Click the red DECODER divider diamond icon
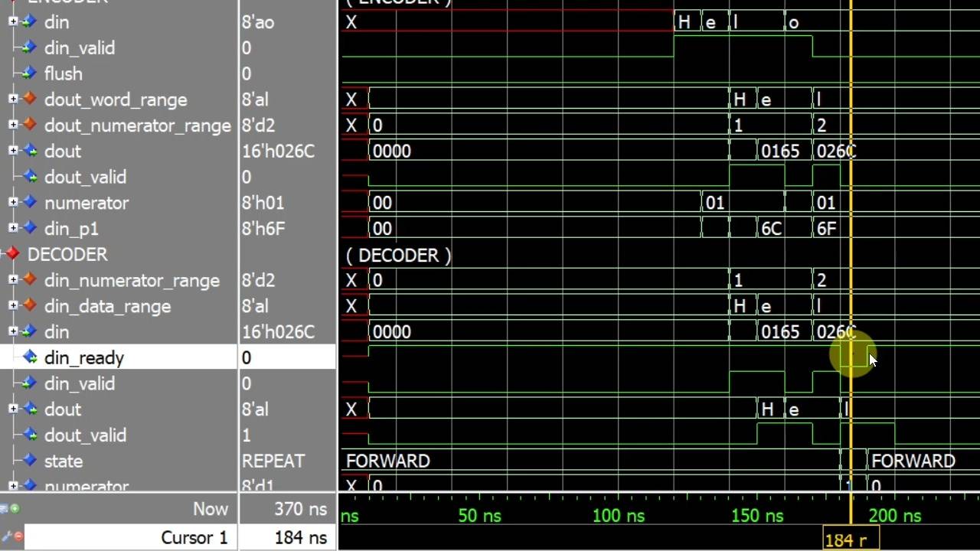980x551 pixels. [12, 254]
